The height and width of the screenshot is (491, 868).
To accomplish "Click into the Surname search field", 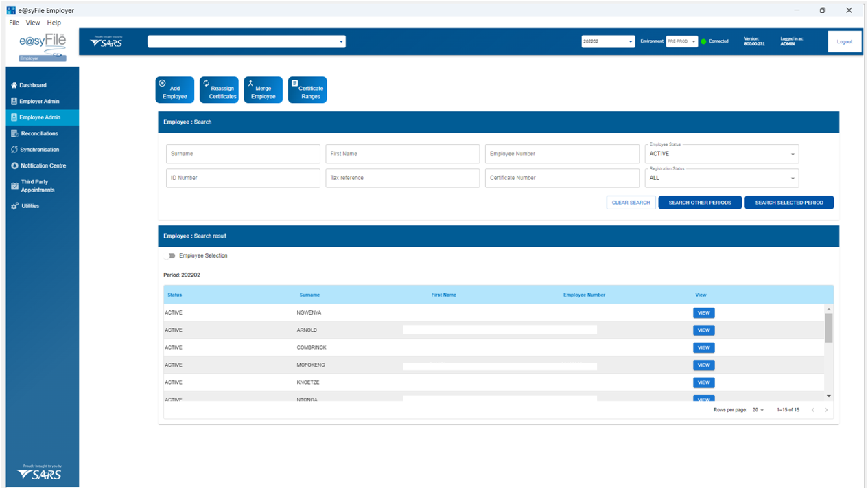I will (243, 154).
